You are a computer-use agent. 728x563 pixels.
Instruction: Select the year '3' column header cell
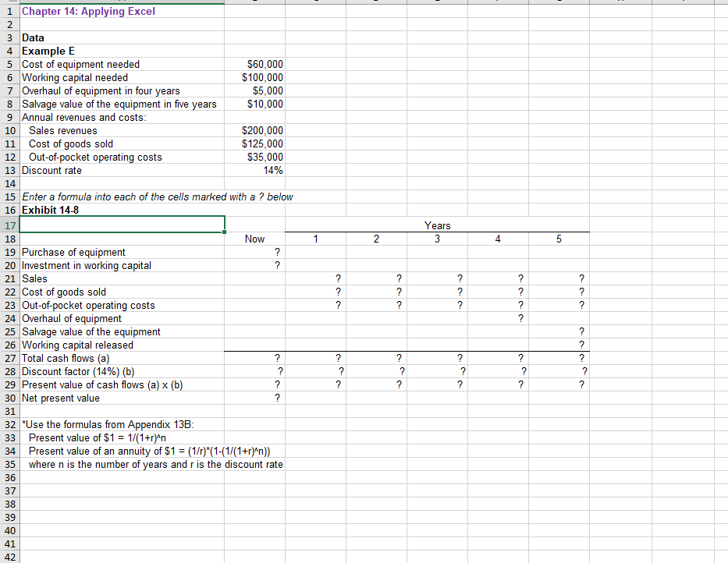(x=438, y=239)
